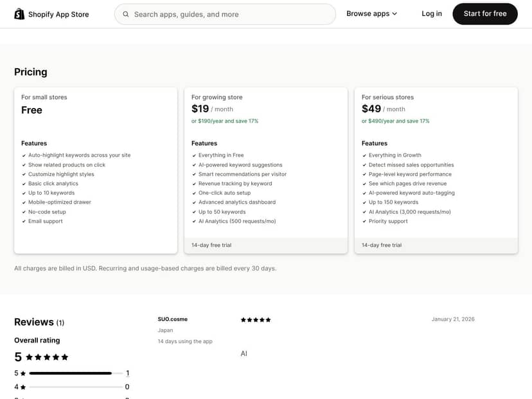This screenshot has width=532, height=399.
Task: Click the checkmark beside Email support
Action: pos(25,221)
